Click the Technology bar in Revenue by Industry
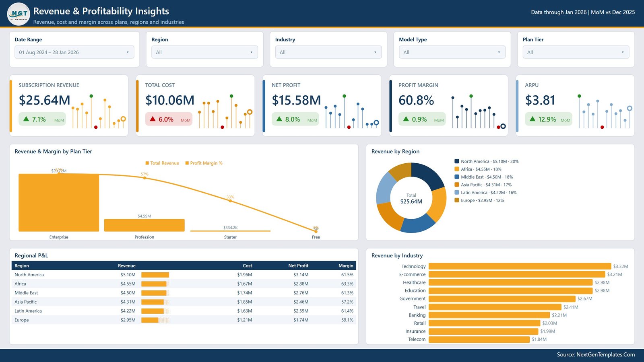This screenshot has height=362, width=644. [x=520, y=266]
